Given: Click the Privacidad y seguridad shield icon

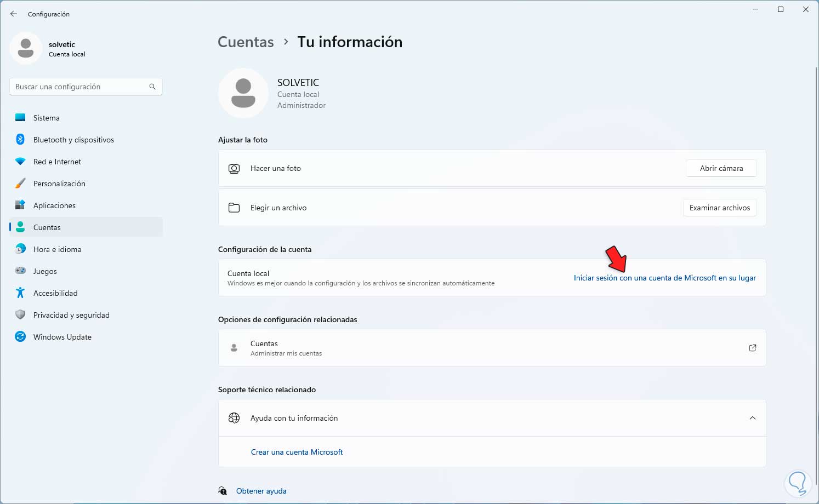Looking at the screenshot, I should coord(20,315).
